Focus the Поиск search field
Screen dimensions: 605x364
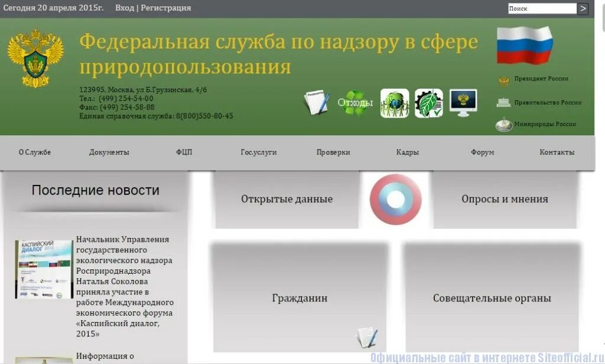point(542,8)
